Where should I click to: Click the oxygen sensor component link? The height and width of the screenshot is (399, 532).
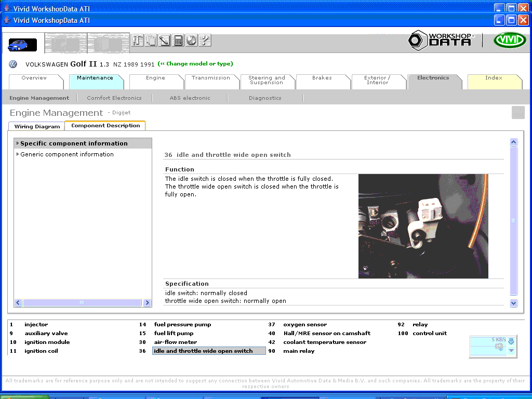[304, 325]
